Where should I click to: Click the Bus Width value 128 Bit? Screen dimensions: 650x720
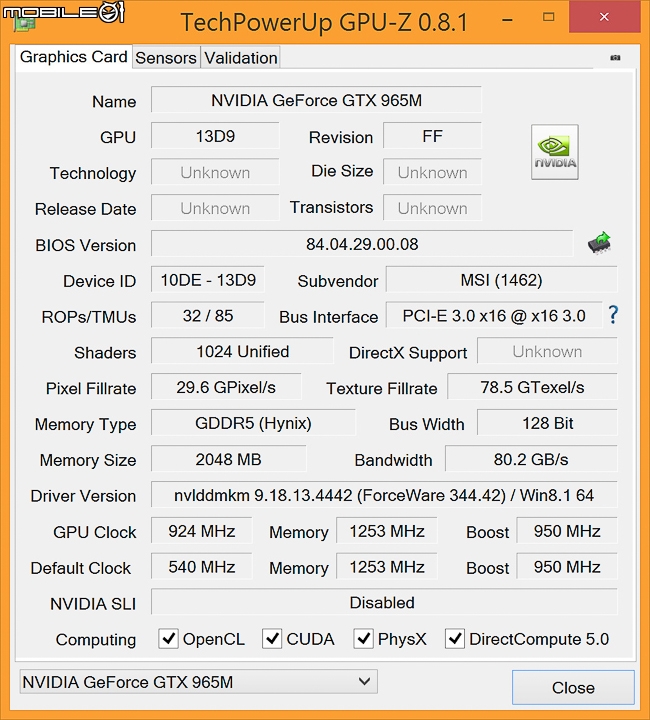pos(548,423)
